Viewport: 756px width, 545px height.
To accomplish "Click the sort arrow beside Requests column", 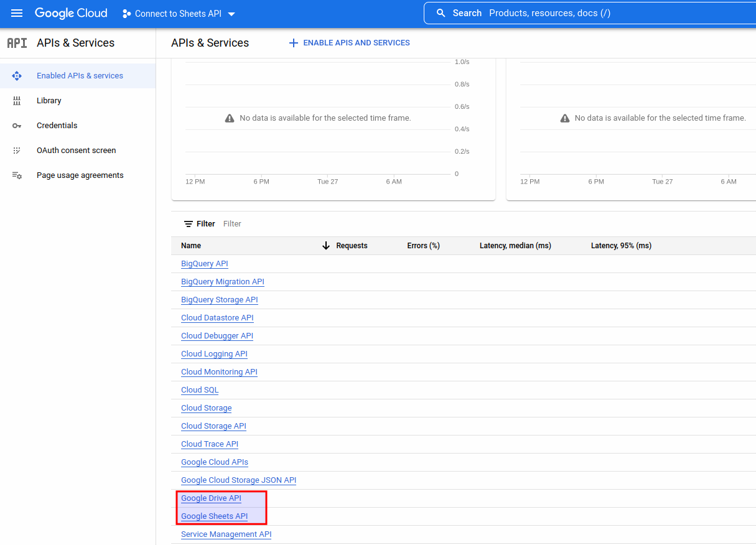I will [x=326, y=246].
